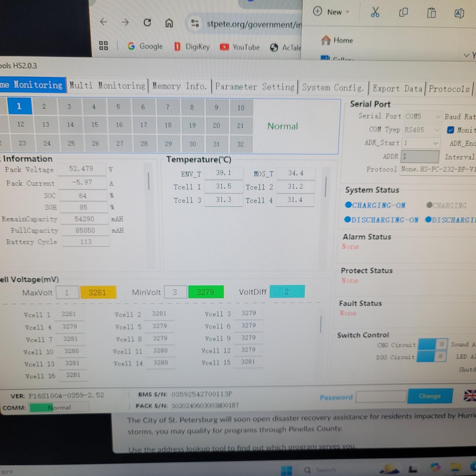476x476 pixels.
Task: Expand the Explorer ribbon chevron
Action: [467, 55]
